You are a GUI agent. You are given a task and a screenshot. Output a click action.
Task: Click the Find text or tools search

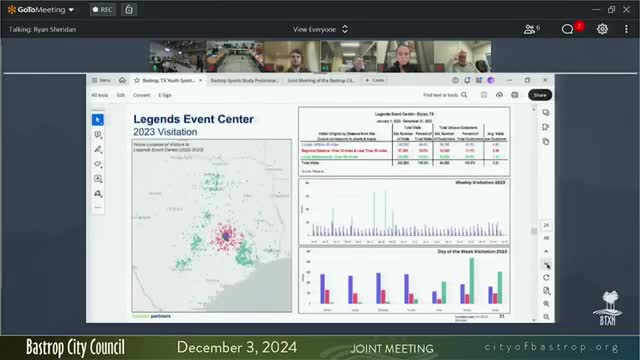click(445, 95)
